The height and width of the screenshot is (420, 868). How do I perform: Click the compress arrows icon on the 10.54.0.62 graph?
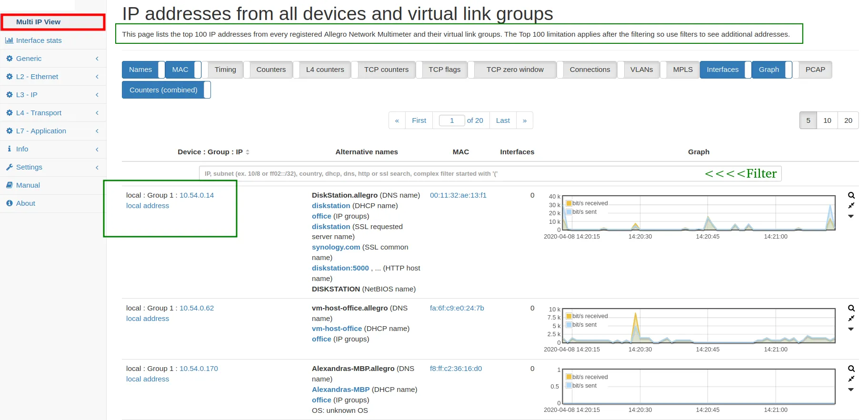(x=851, y=318)
